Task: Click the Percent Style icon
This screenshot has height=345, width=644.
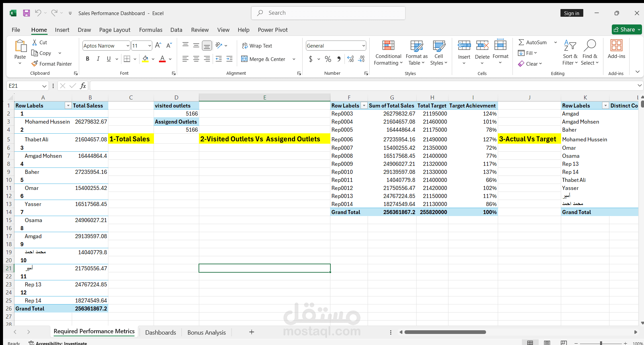Action: 328,59
